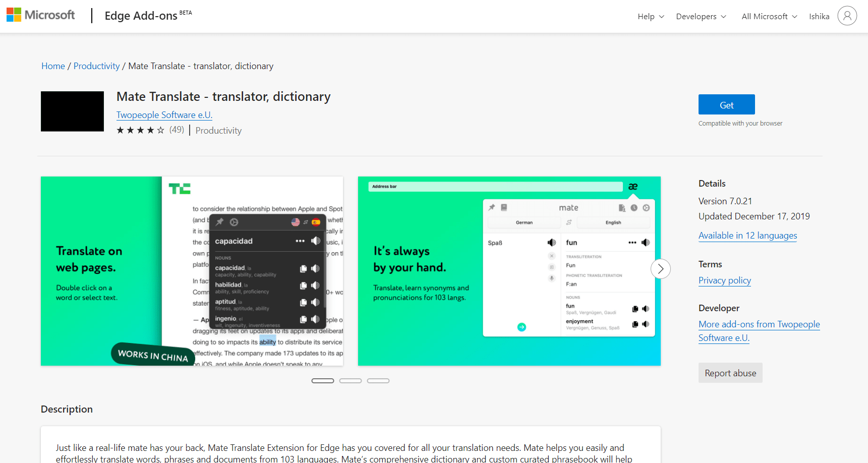This screenshot has height=463, width=868.
Task: Expand the All Microsoft dropdown
Action: 770,16
